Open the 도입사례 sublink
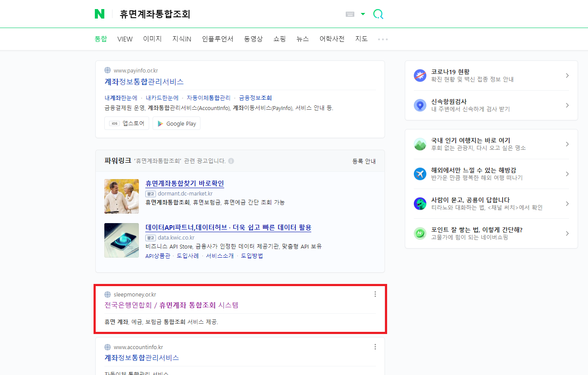This screenshot has width=588, height=375. 188,255
